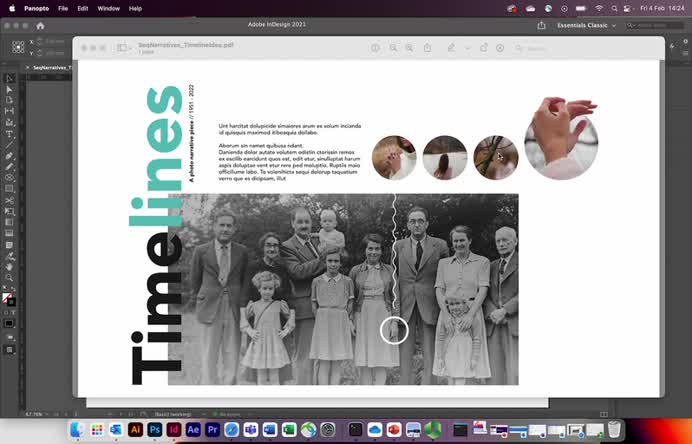Click the share button in InDesign header

pyautogui.click(x=542, y=25)
